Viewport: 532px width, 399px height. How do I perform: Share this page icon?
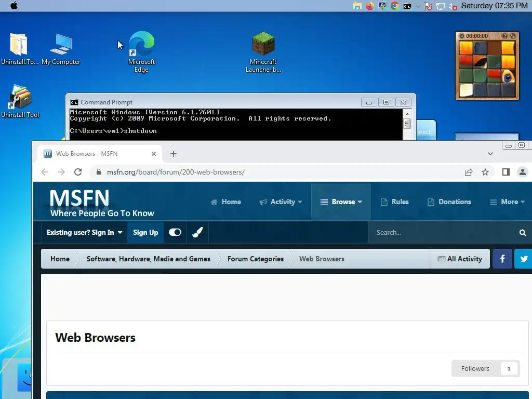(x=469, y=172)
